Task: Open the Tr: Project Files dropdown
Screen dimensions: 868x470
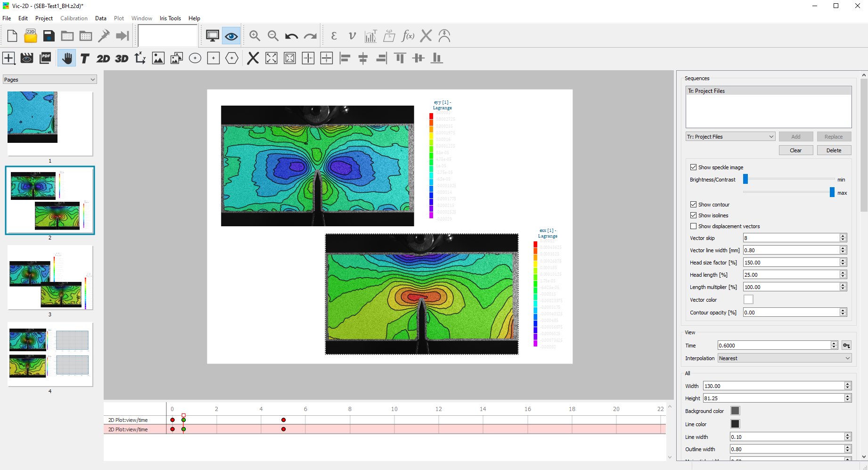Action: (770, 136)
